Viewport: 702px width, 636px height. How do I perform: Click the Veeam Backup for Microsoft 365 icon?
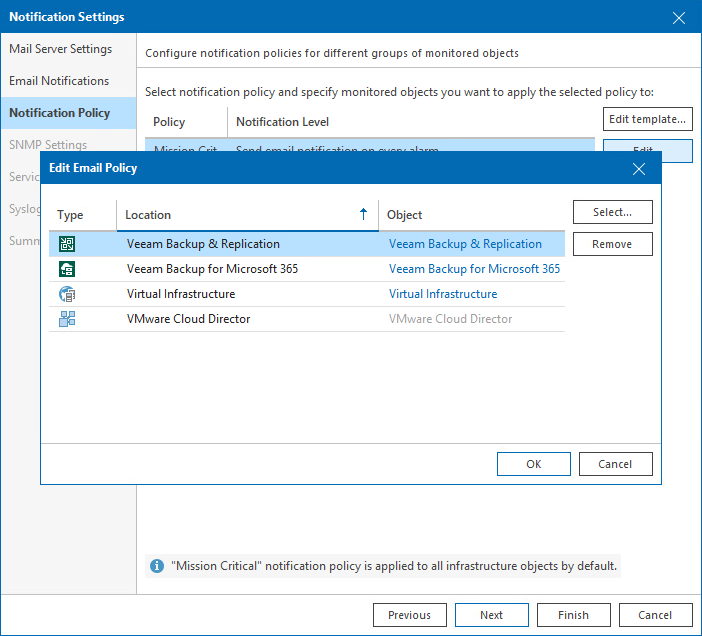point(67,269)
